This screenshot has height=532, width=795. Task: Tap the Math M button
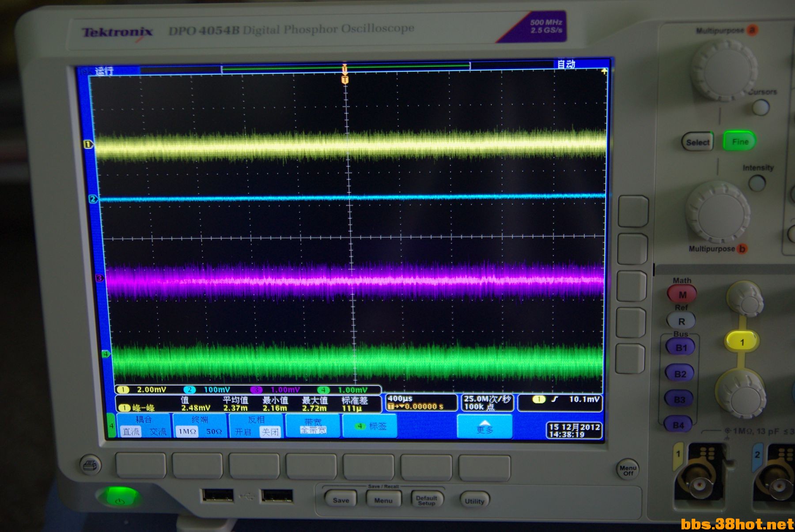(682, 294)
